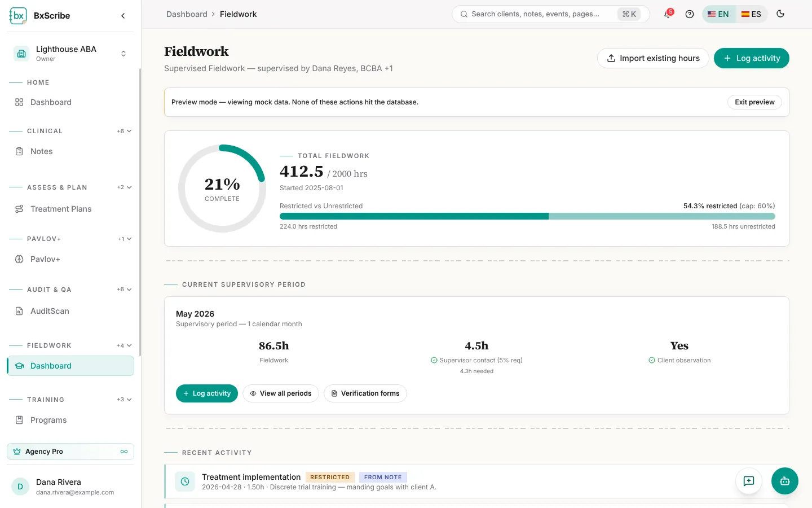Exit preview mode
The image size is (812, 508).
click(754, 102)
